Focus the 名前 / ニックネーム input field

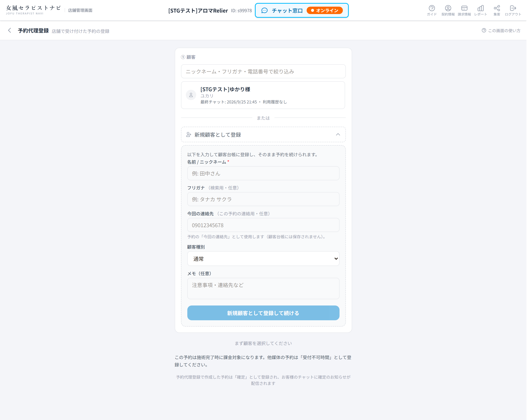[x=263, y=173]
